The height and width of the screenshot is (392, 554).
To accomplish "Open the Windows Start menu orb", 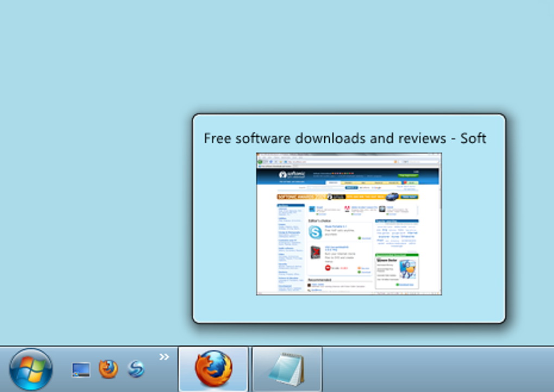I will 31,369.
